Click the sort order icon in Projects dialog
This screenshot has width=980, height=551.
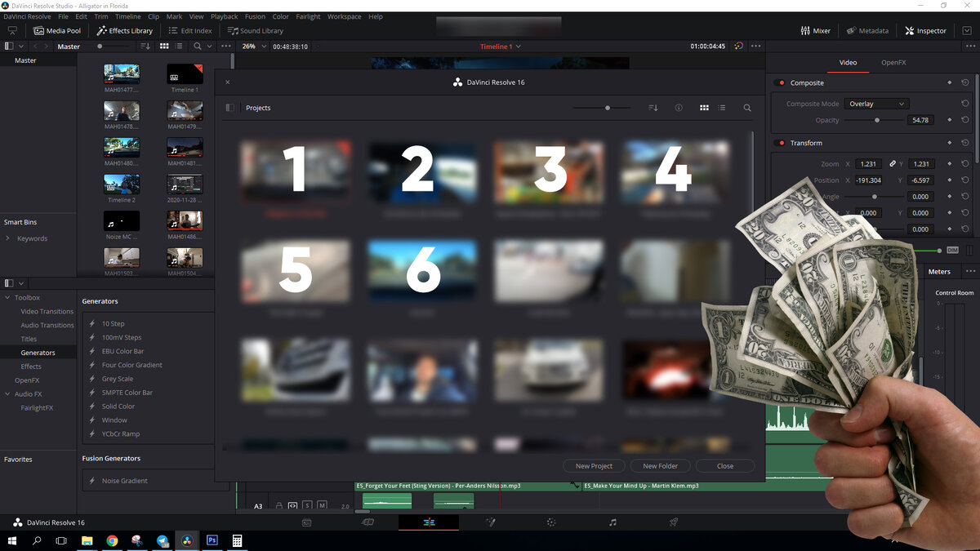point(653,108)
